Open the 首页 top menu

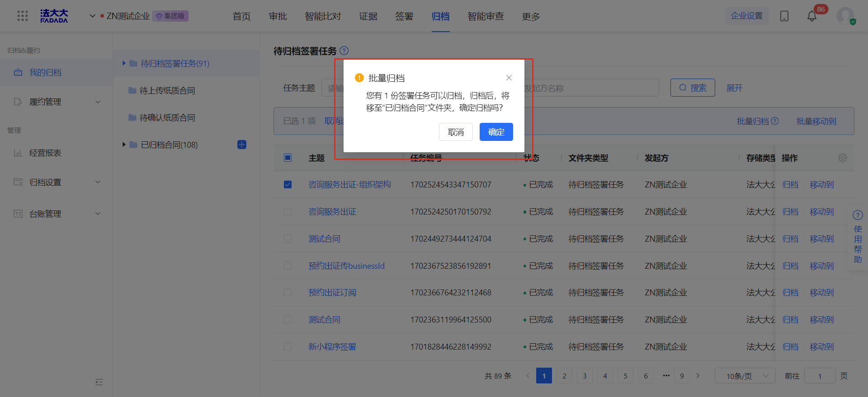[241, 16]
